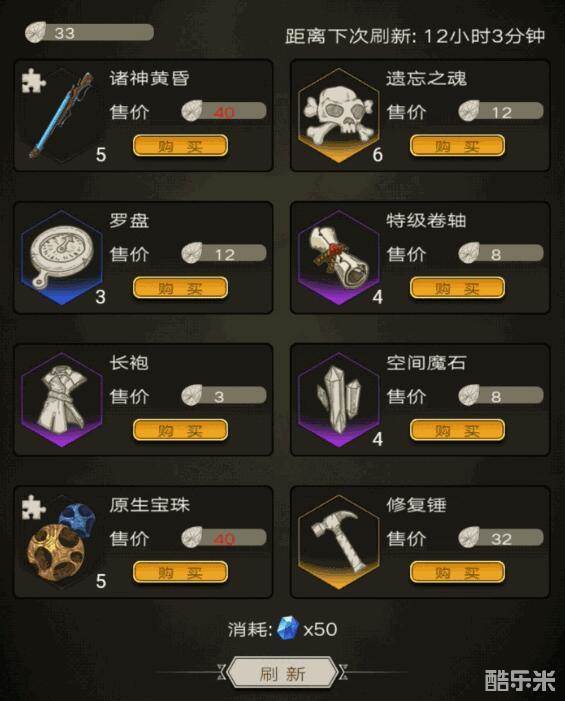
Task: Buy the 诸神黄昏 item
Action: [x=180, y=146]
